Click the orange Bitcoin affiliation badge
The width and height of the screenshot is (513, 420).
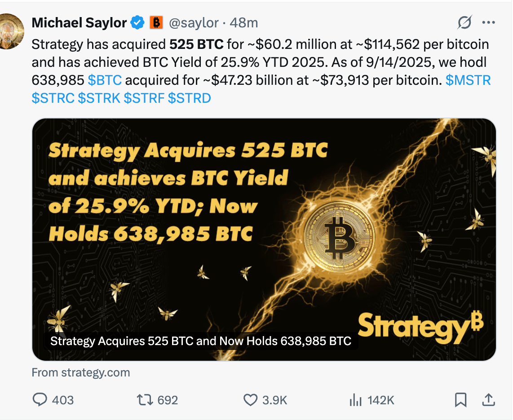[156, 22]
